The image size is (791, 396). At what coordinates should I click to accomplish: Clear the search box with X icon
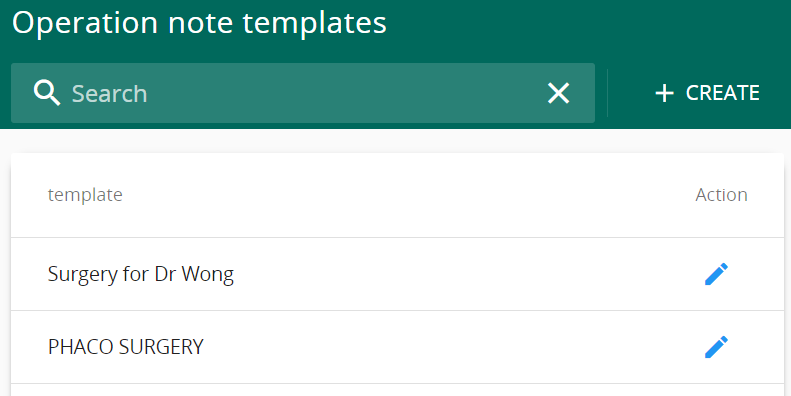[x=558, y=93]
